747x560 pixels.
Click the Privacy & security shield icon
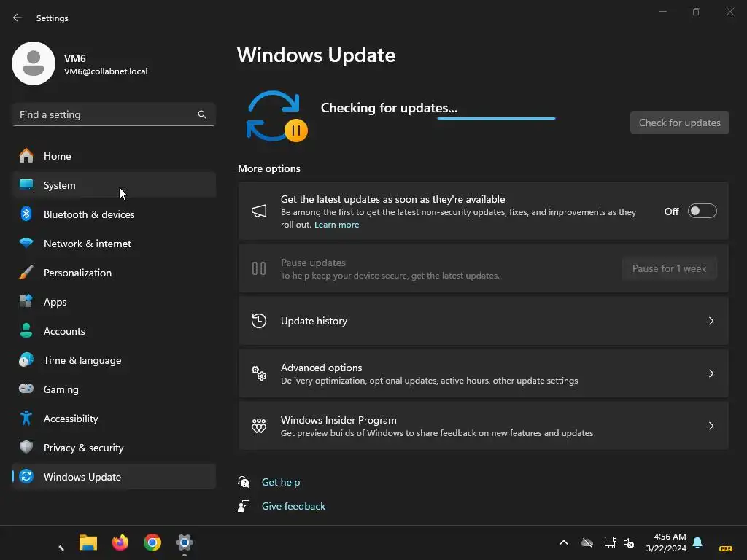(26, 447)
